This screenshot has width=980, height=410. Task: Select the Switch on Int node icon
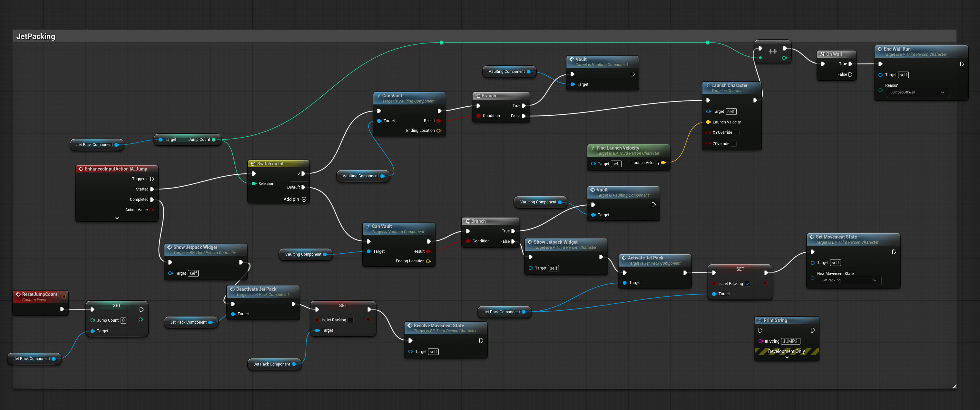pos(253,163)
